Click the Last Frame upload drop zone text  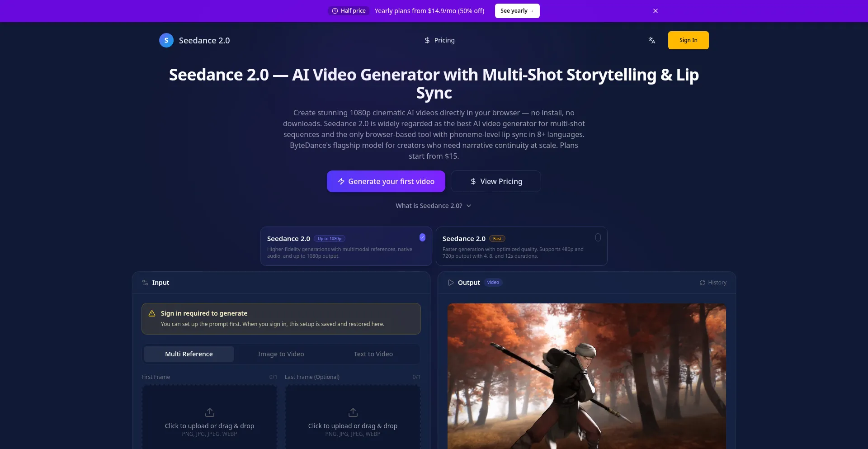tap(353, 426)
